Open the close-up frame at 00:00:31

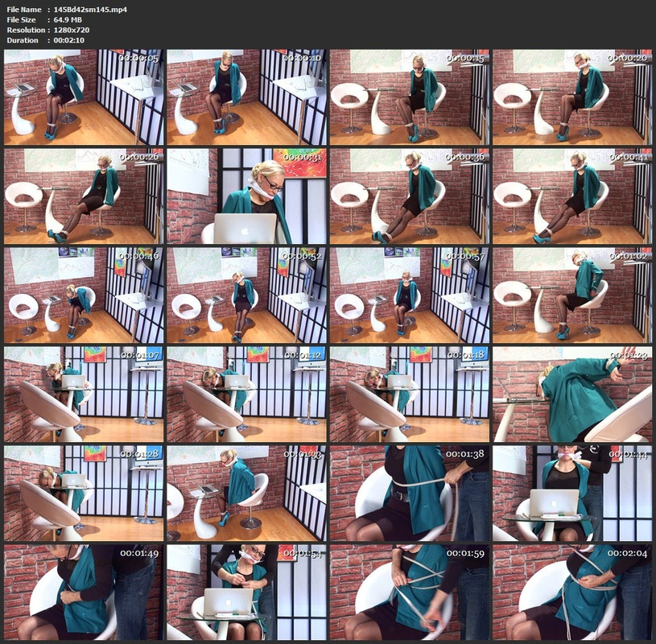[247, 196]
